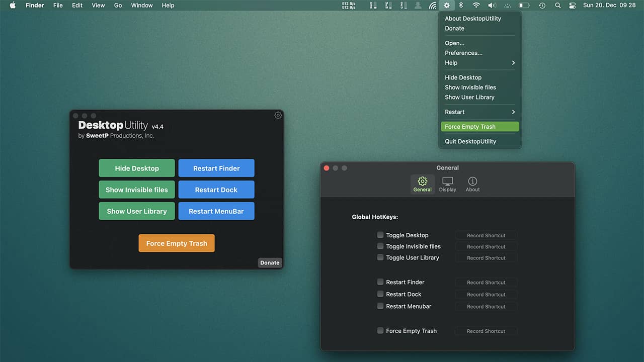Open Spotlight search magnifier

coord(557,6)
